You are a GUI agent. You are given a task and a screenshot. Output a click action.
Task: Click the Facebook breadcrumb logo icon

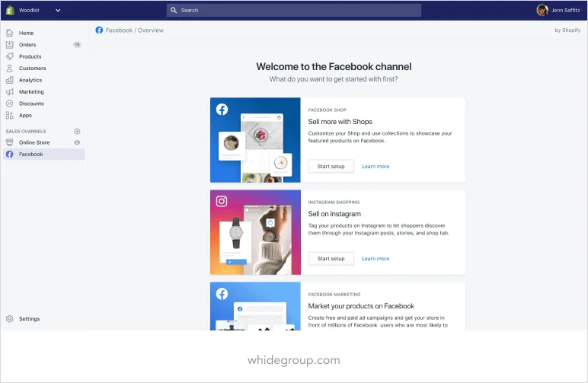tap(99, 30)
